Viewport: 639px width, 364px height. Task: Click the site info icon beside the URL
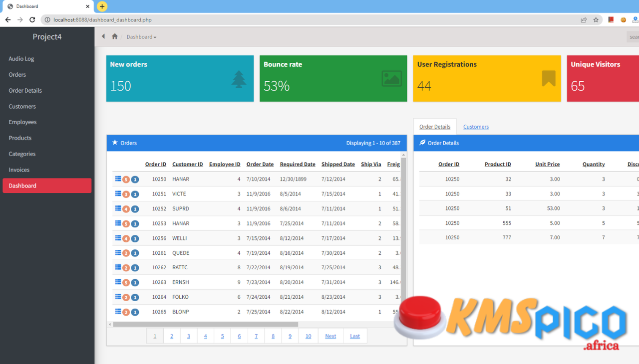pos(47,20)
